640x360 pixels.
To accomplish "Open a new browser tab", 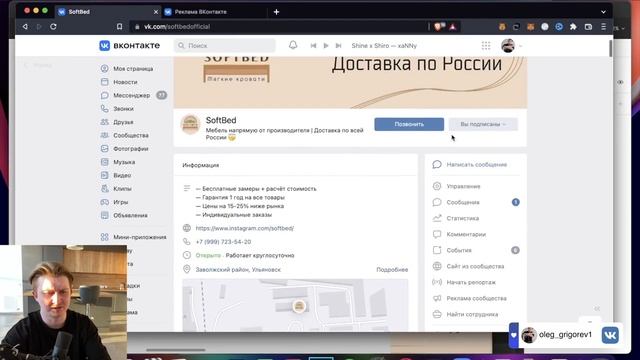I will click(x=276, y=12).
